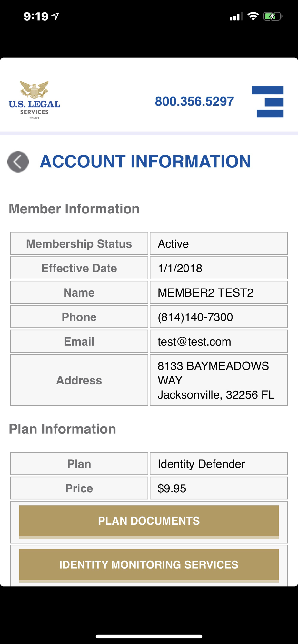Tap the Baymeadows Way address cell
Image resolution: width=298 pixels, height=644 pixels.
tap(219, 380)
